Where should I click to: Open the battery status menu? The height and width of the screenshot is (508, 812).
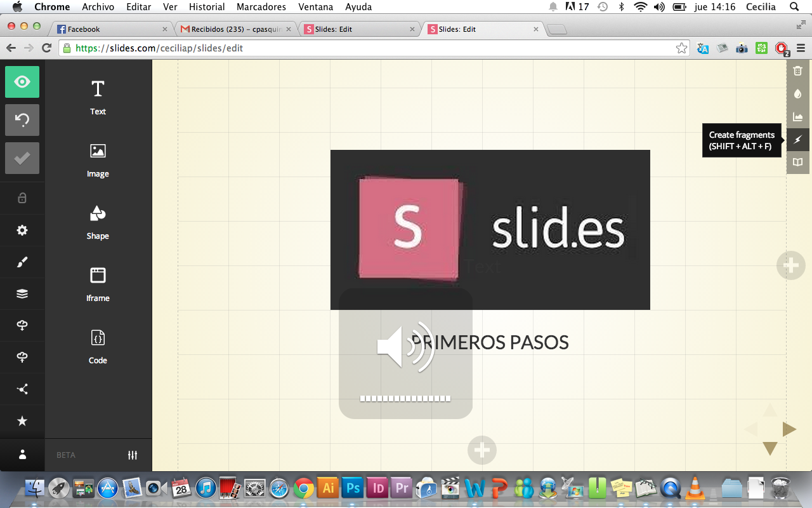click(679, 7)
